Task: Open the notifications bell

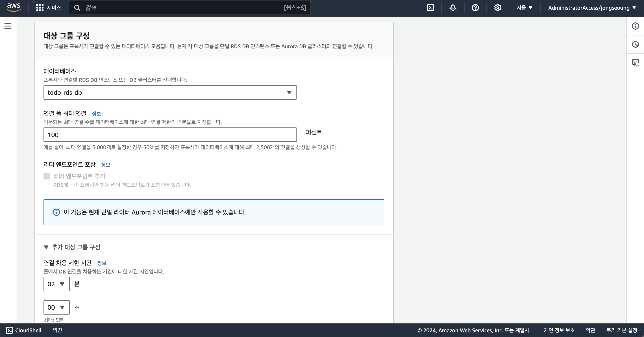Action: [x=453, y=7]
